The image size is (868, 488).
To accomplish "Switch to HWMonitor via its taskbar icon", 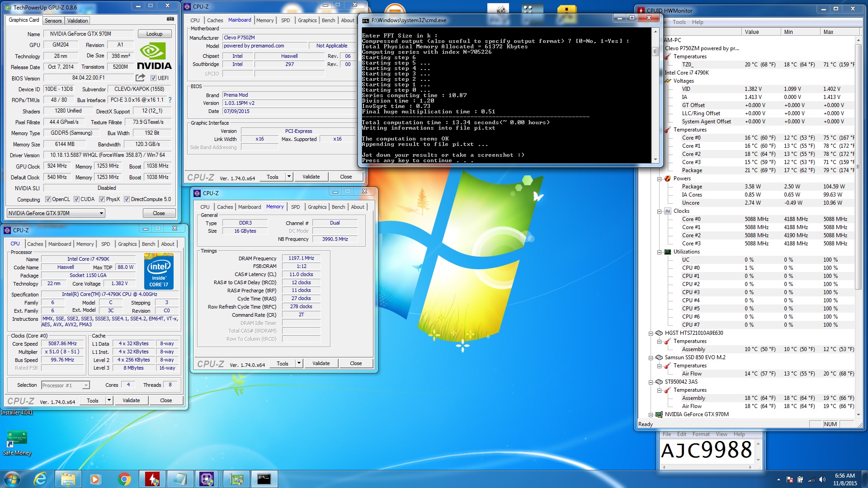I will tap(152, 479).
